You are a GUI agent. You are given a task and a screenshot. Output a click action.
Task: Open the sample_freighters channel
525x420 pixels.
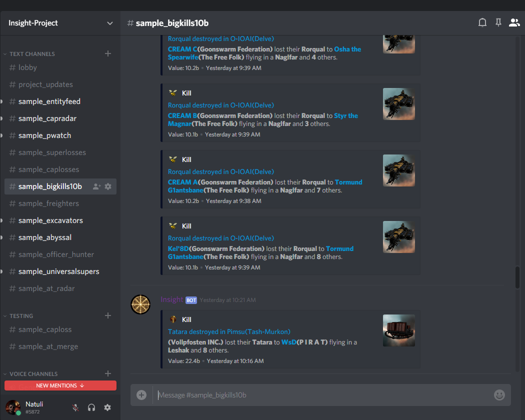(x=60, y=203)
